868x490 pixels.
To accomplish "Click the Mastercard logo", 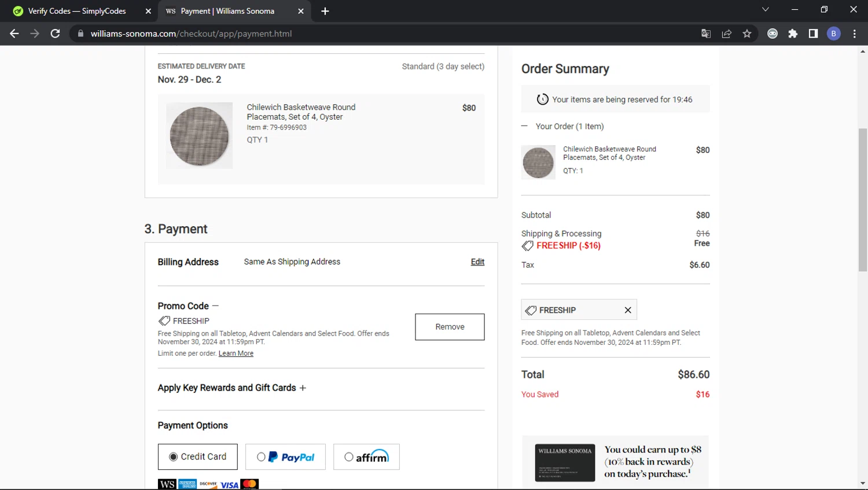I will (250, 484).
